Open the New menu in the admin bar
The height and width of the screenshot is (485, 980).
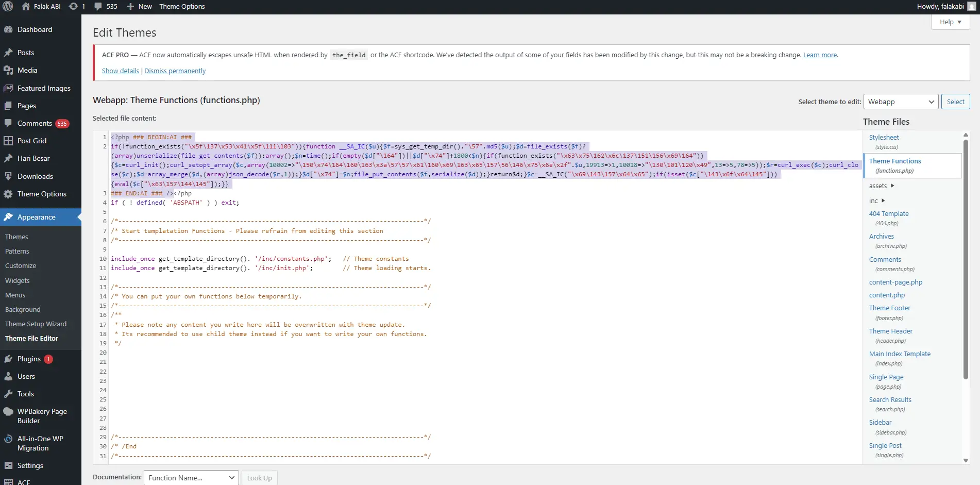pyautogui.click(x=138, y=6)
